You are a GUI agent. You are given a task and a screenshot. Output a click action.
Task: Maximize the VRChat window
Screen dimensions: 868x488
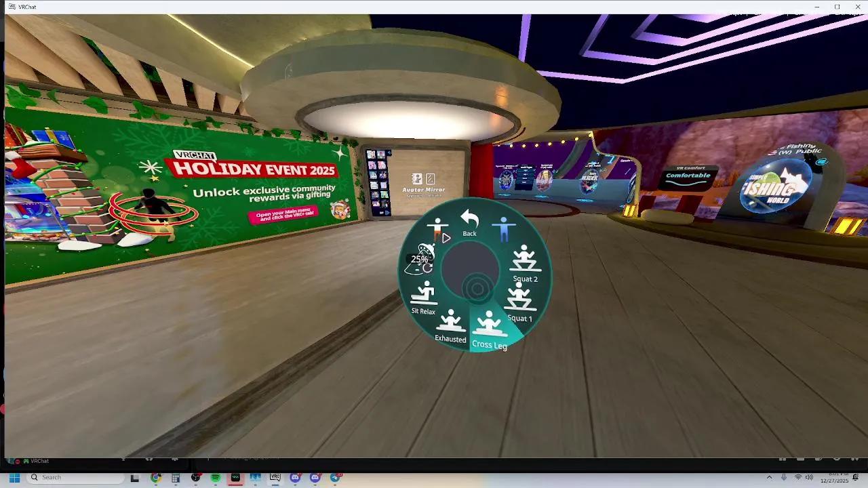click(x=837, y=7)
